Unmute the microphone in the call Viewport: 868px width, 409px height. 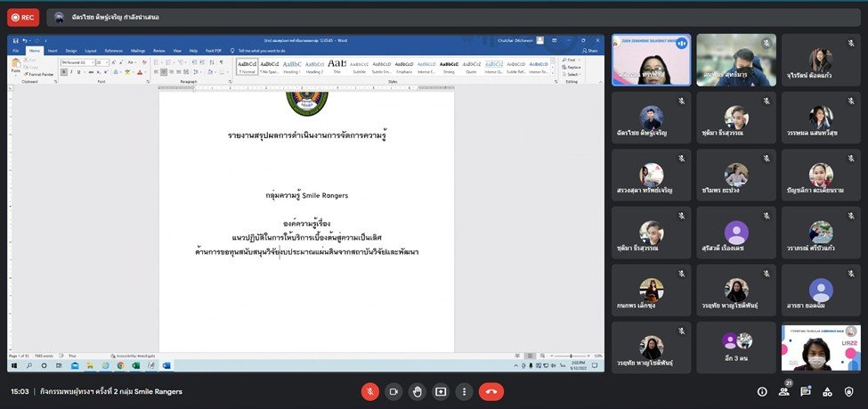(x=370, y=391)
